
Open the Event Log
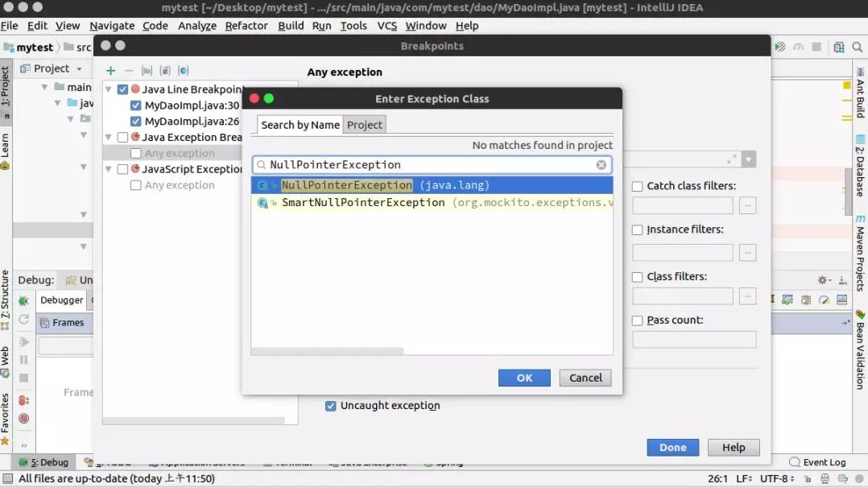tap(817, 462)
